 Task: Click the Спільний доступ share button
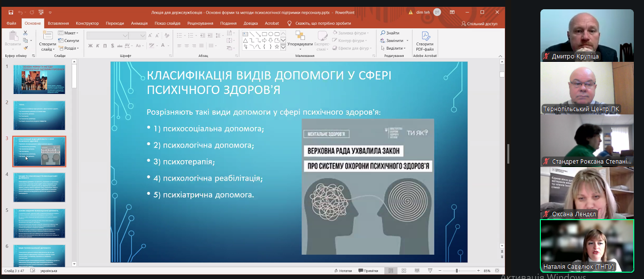479,23
